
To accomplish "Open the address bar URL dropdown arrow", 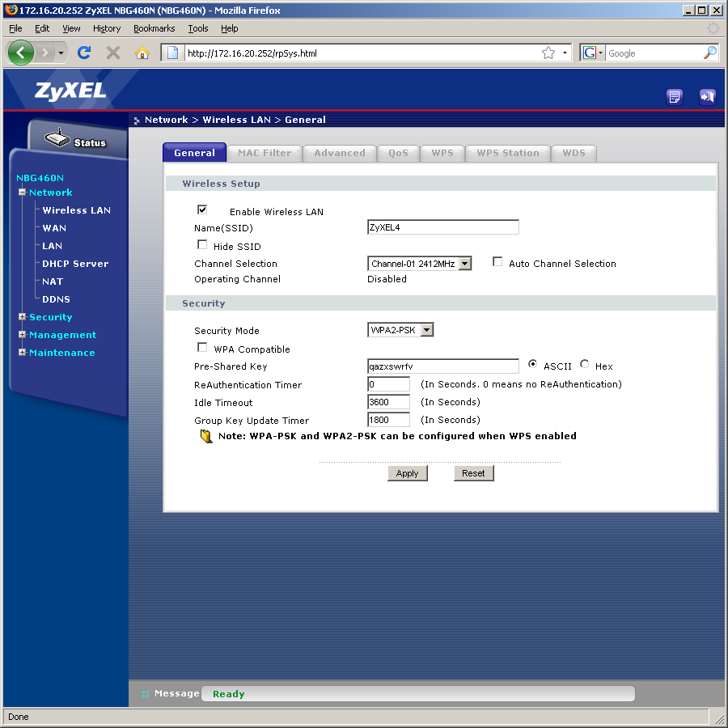I will coord(565,53).
